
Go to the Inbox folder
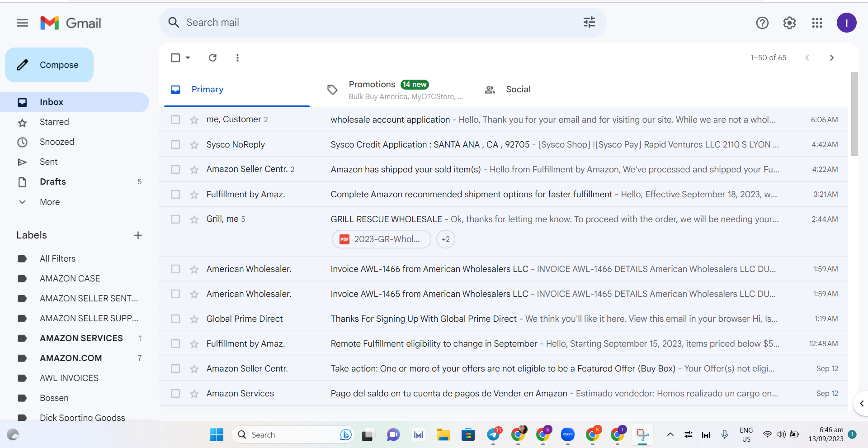pyautogui.click(x=75, y=102)
